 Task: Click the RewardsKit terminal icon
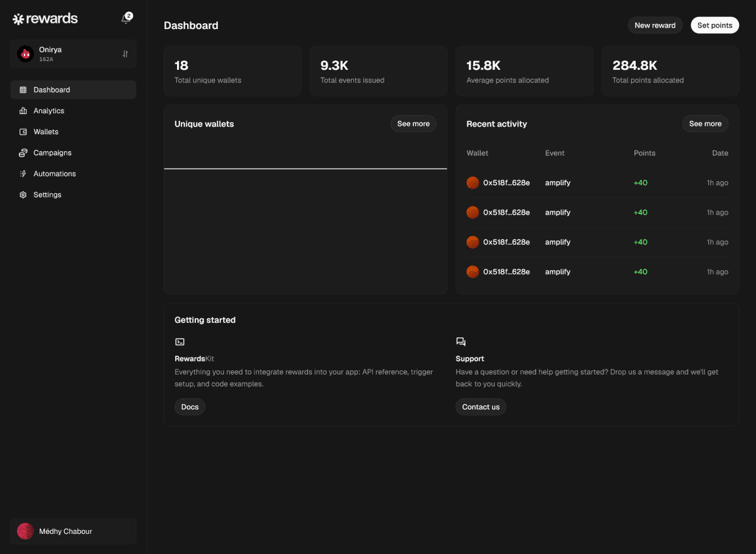(180, 342)
